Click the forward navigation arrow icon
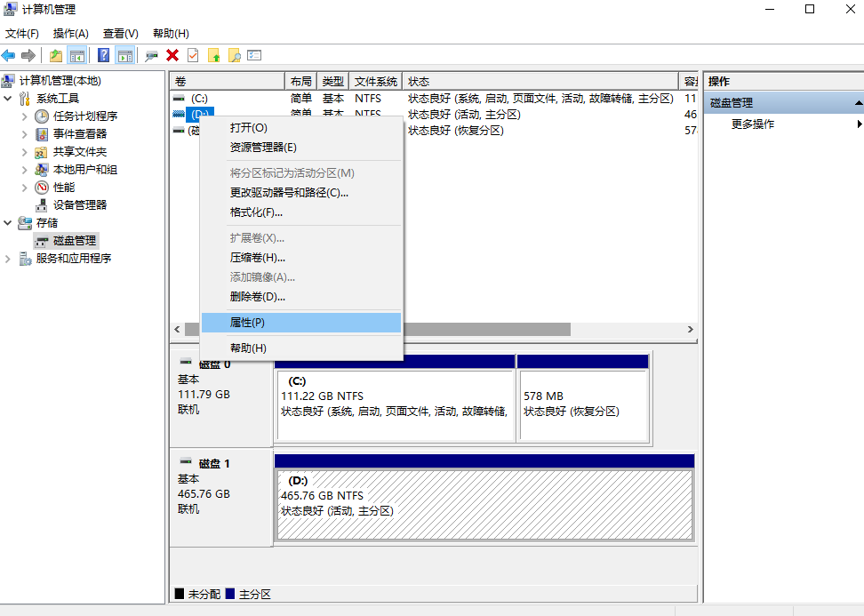The height and width of the screenshot is (616, 864). tap(28, 55)
